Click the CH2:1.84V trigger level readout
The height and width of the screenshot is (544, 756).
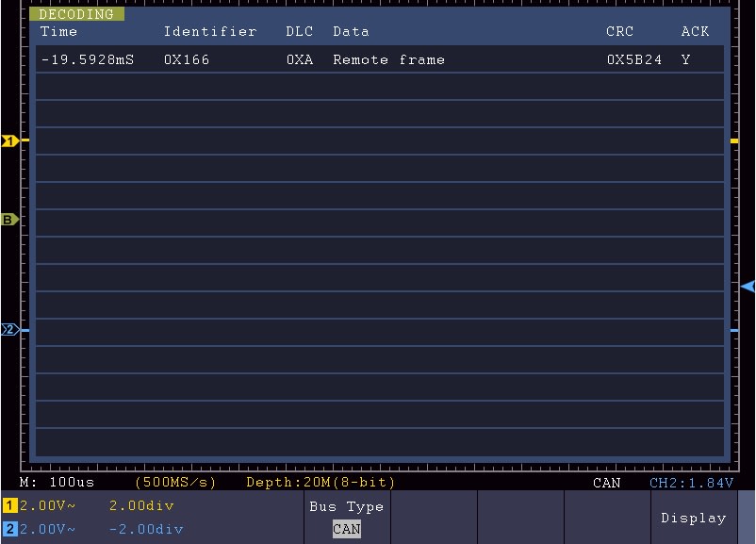pos(691,483)
